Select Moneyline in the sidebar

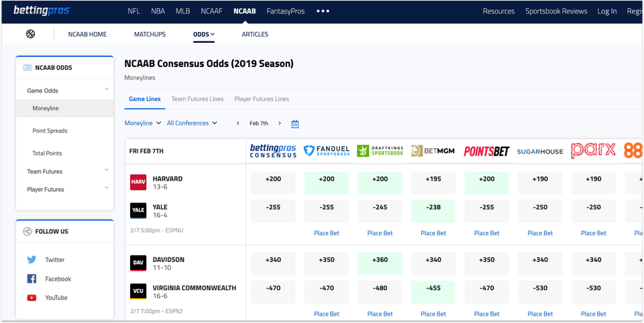pos(64,109)
